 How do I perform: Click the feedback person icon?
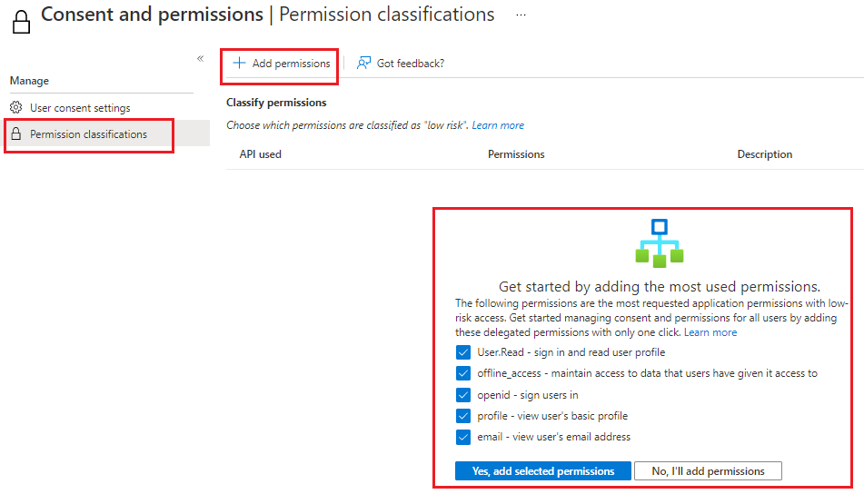coord(363,63)
